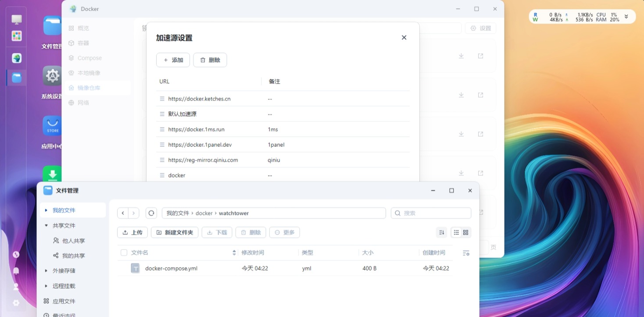The height and width of the screenshot is (317, 644).
Task: Switch to list view in file manager
Action: pyautogui.click(x=456, y=232)
